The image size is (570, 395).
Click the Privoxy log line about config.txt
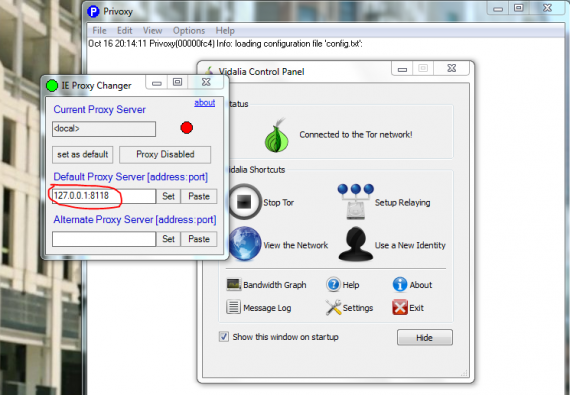tap(225, 44)
